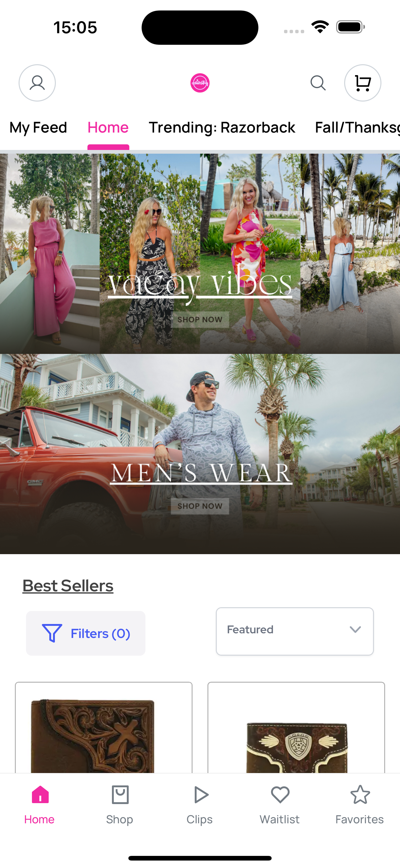Tap the pink store logo
The height and width of the screenshot is (868, 400).
[x=200, y=83]
